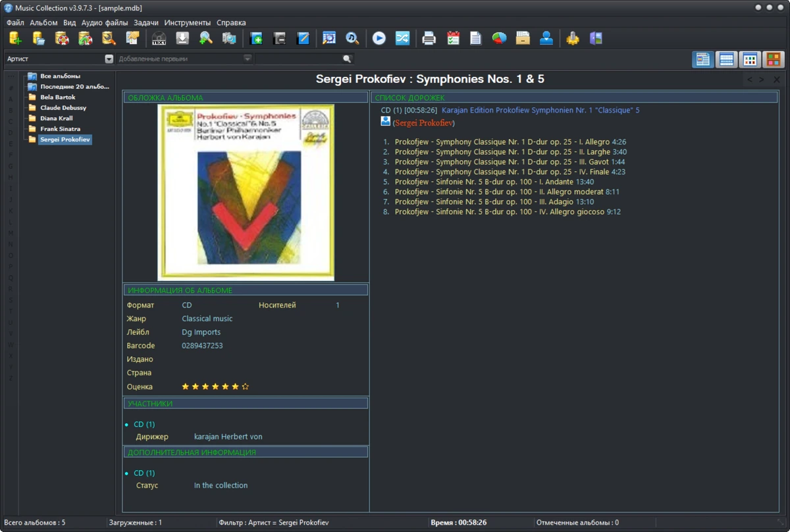Image resolution: width=790 pixels, height=532 pixels.
Task: Click the printer icon
Action: [429, 38]
